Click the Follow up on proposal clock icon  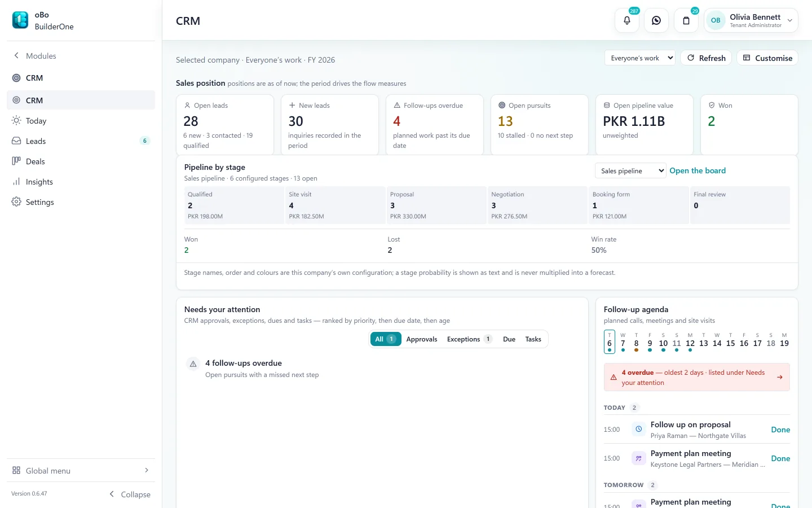pyautogui.click(x=638, y=430)
